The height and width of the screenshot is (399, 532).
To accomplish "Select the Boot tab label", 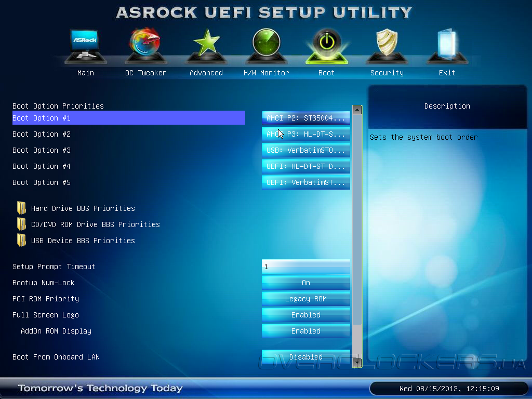I will [x=326, y=73].
